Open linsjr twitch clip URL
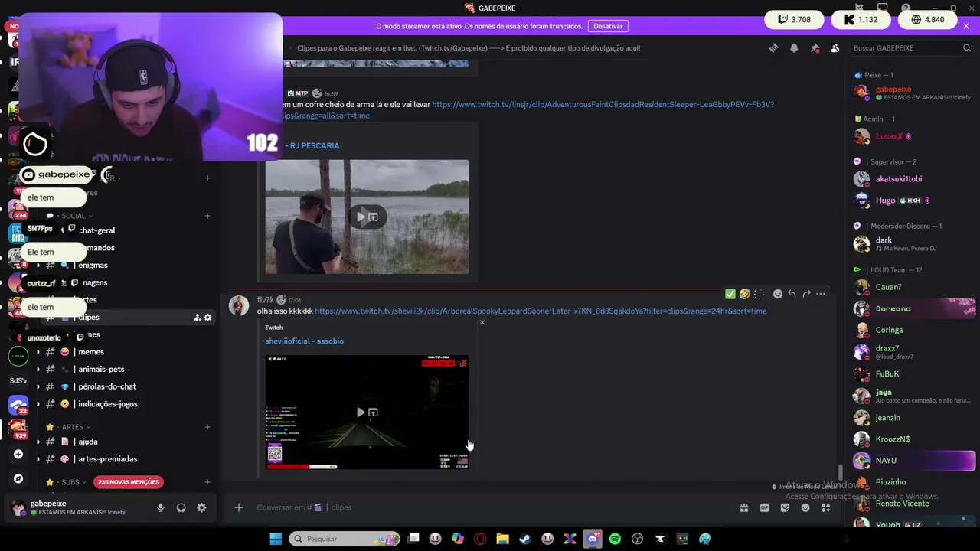 point(603,104)
